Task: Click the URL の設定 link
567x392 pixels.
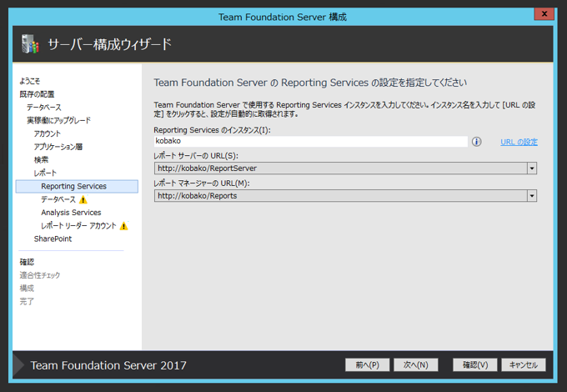Action: pos(519,142)
